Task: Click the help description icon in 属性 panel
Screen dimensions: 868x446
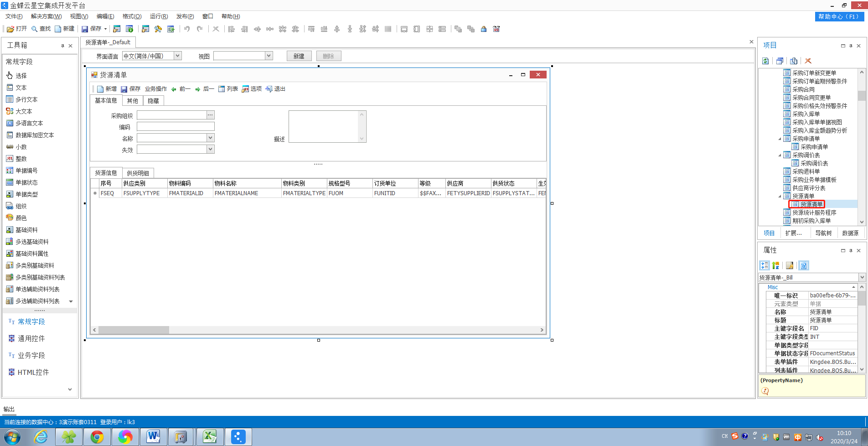Action: 804,265
